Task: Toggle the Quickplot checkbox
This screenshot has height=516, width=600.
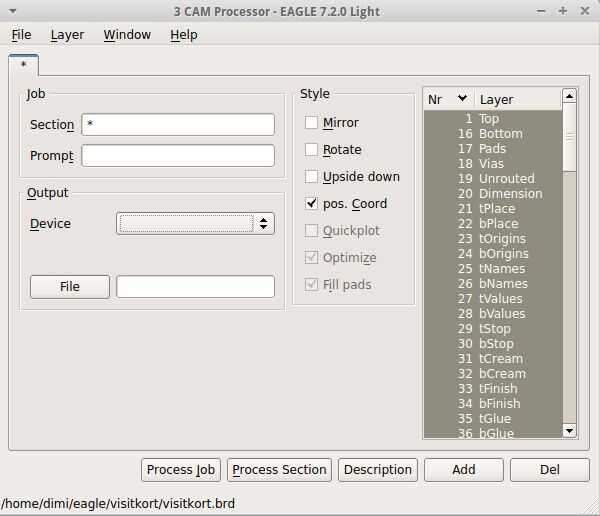Action: click(311, 231)
